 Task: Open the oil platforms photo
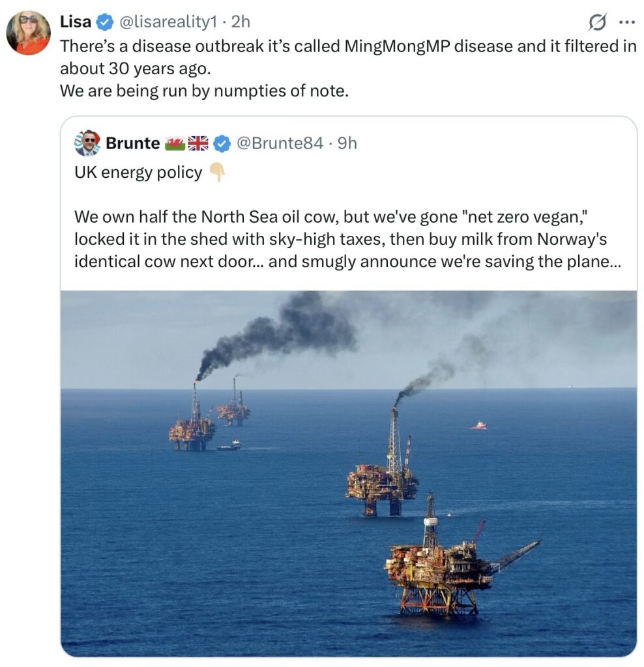[348, 473]
